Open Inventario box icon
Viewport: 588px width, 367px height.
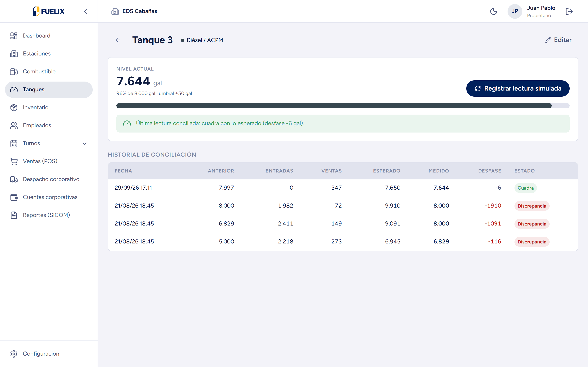(x=14, y=107)
